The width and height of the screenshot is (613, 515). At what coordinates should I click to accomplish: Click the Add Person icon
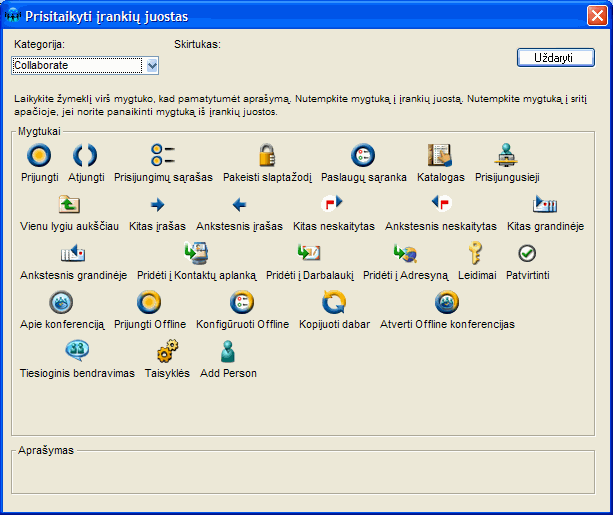pos(228,351)
